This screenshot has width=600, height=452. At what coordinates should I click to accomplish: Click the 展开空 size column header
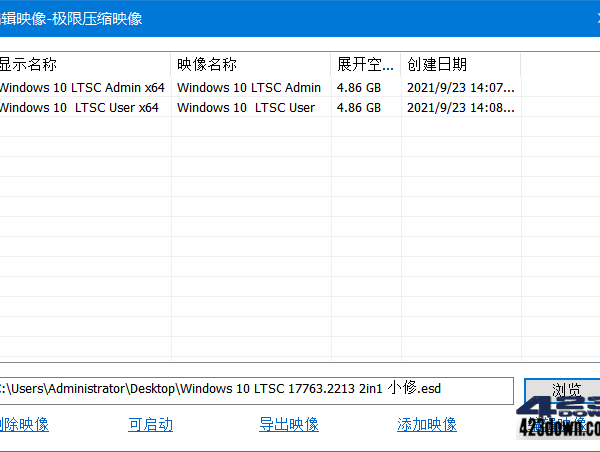[x=365, y=64]
